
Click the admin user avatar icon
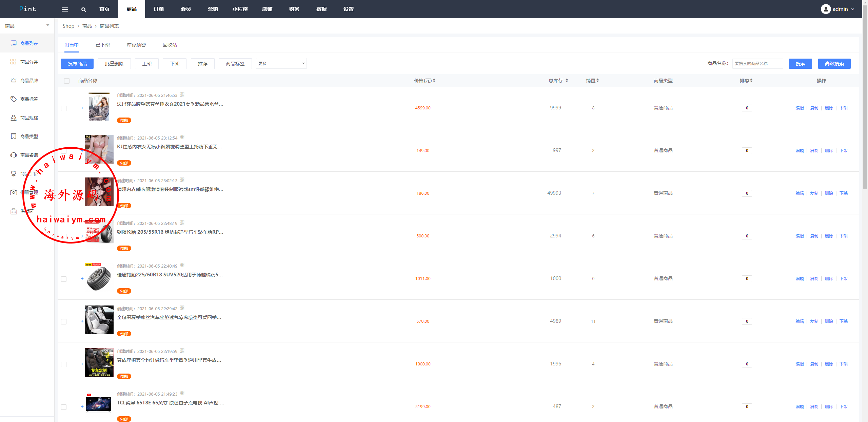tap(825, 9)
